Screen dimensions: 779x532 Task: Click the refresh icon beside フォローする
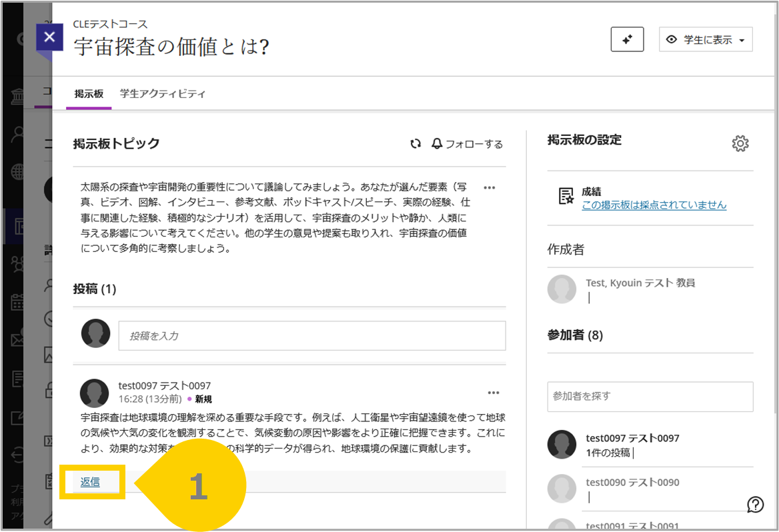[416, 143]
